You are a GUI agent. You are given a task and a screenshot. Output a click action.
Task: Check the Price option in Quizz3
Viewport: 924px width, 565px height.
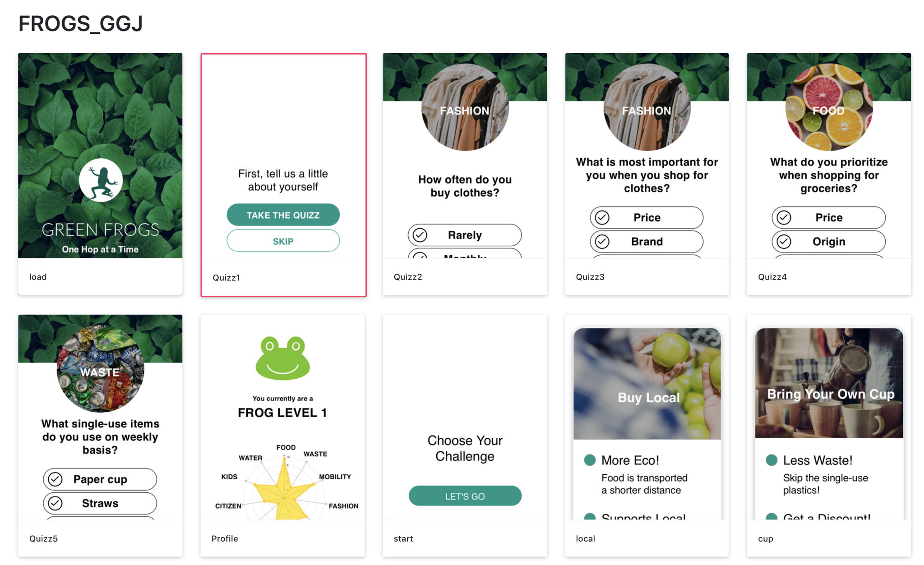(x=647, y=217)
